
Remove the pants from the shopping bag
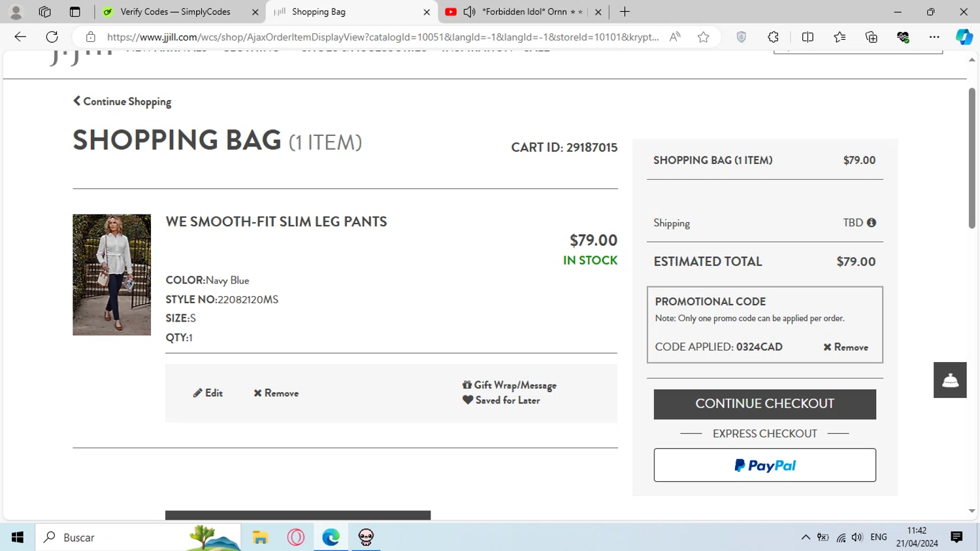[x=276, y=393]
